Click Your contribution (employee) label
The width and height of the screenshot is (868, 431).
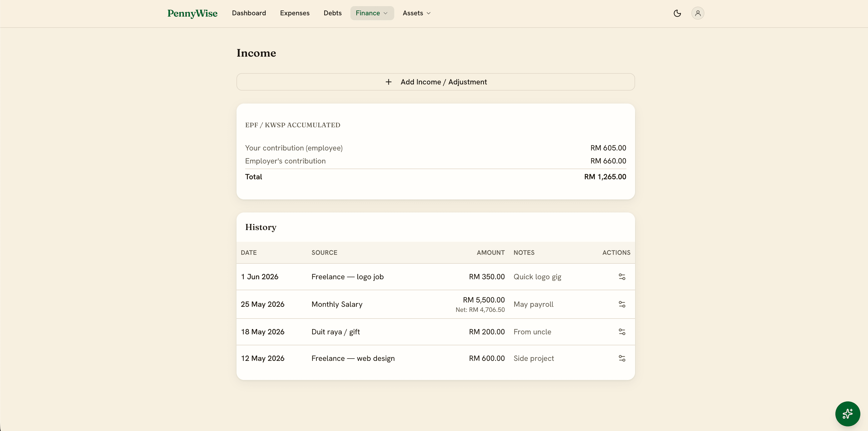click(294, 148)
